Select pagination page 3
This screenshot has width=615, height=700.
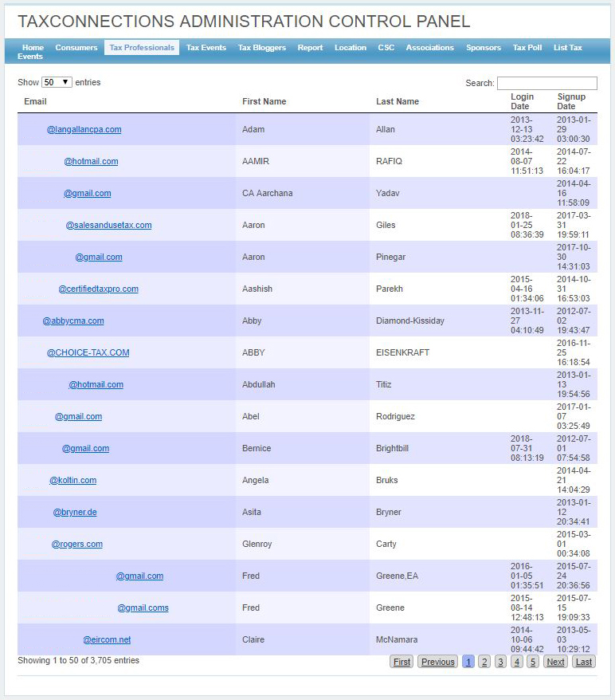(x=500, y=662)
